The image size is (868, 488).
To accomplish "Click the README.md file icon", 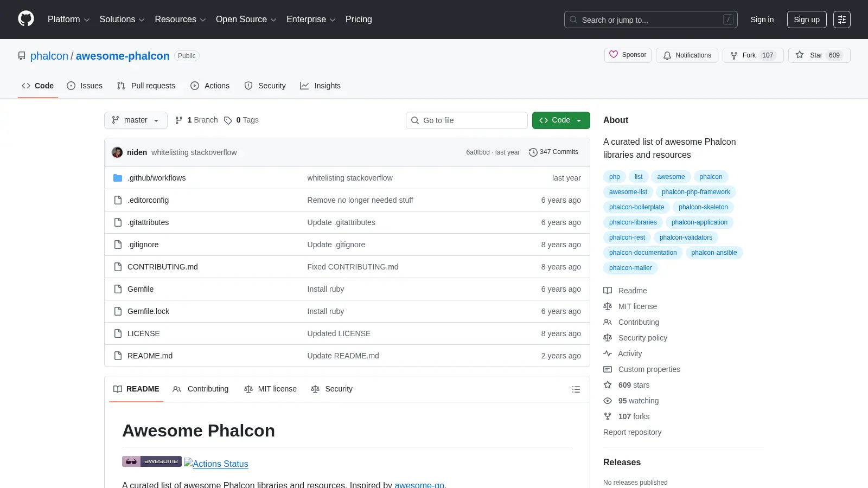I will 118,356.
